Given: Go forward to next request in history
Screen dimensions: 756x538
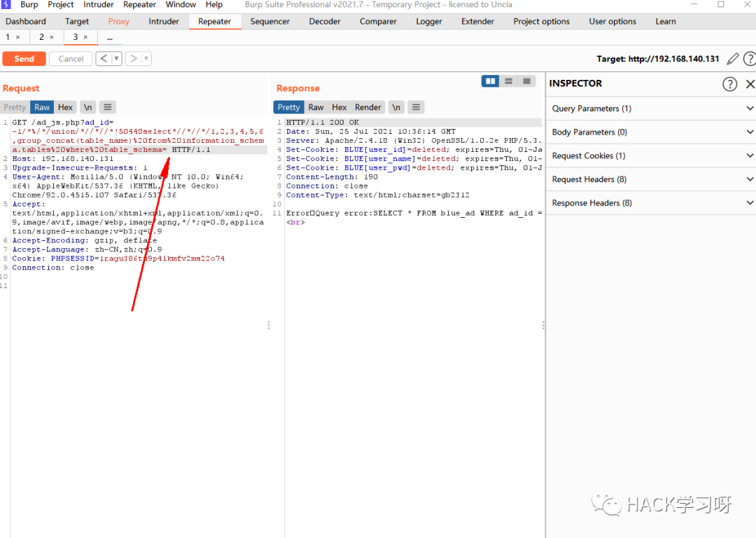Looking at the screenshot, I should coord(134,59).
